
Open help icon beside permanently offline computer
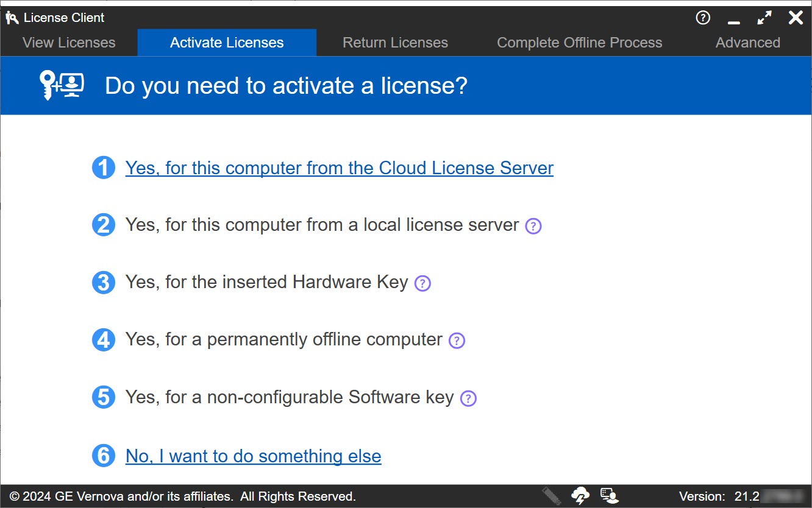457,340
